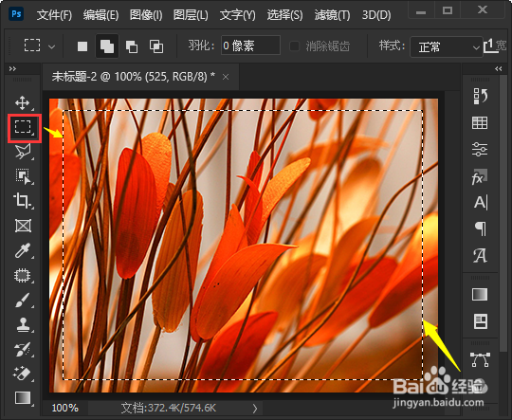This screenshot has height=420, width=512.
Task: Maximize the Photoshop window
Action: 448,11
